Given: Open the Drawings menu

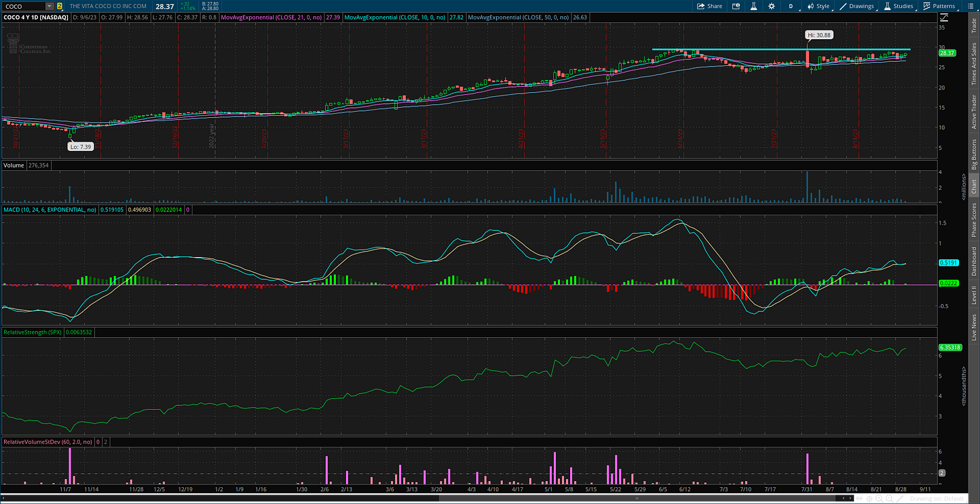Looking at the screenshot, I should tap(856, 5).
